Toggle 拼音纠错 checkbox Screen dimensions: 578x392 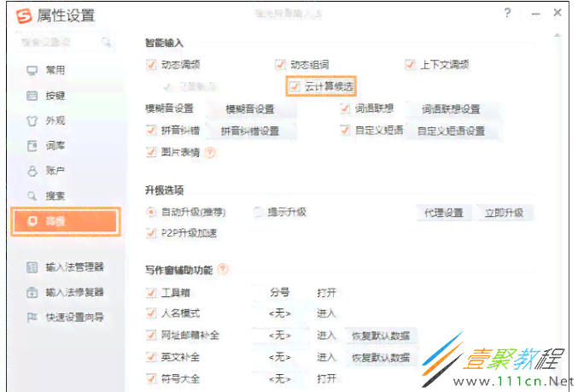[151, 130]
